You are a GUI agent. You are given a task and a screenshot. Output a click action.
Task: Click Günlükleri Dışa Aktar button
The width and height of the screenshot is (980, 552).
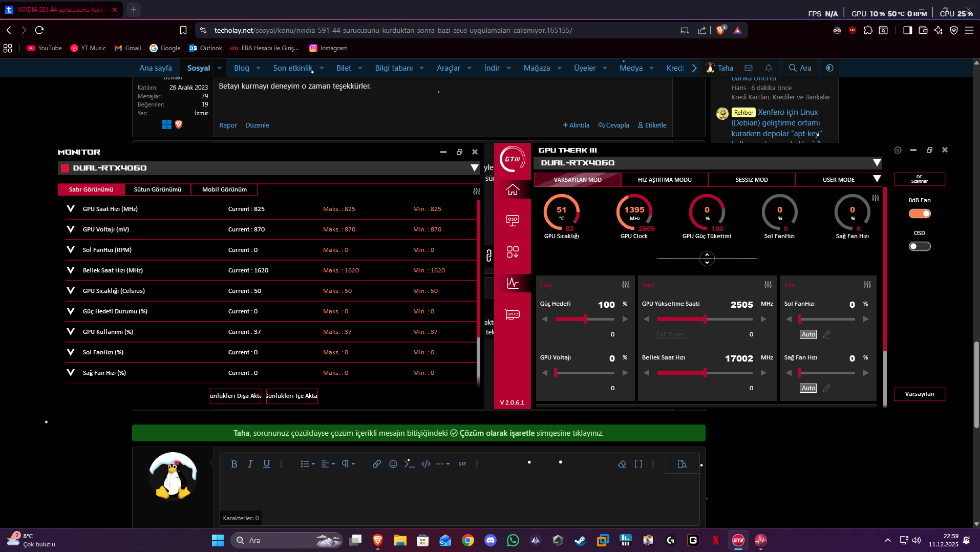pyautogui.click(x=236, y=396)
